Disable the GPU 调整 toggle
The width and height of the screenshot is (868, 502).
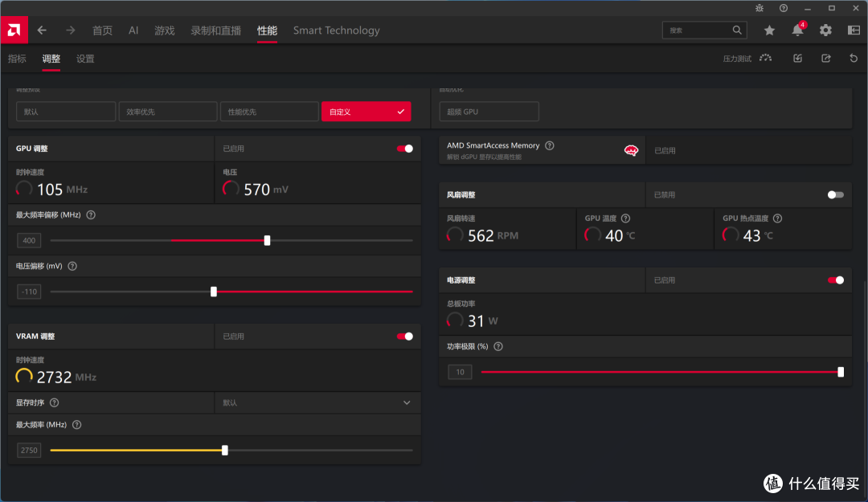point(404,149)
